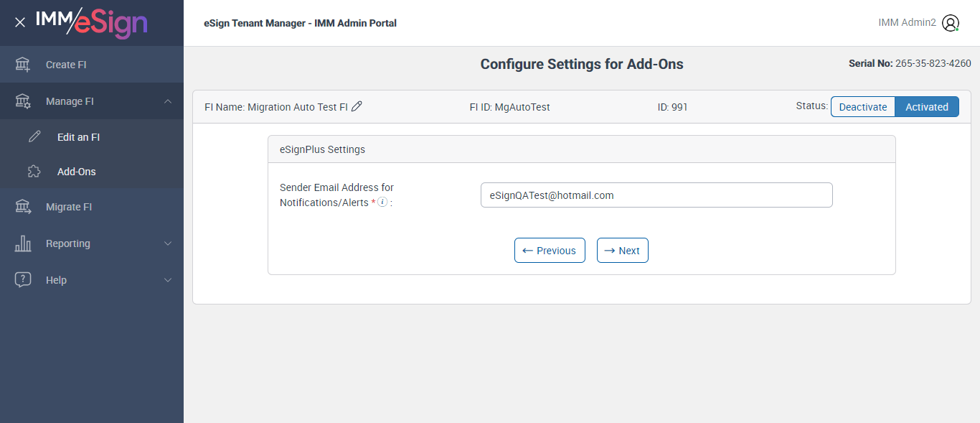Select the Activated status option
The height and width of the screenshot is (423, 980).
(927, 107)
